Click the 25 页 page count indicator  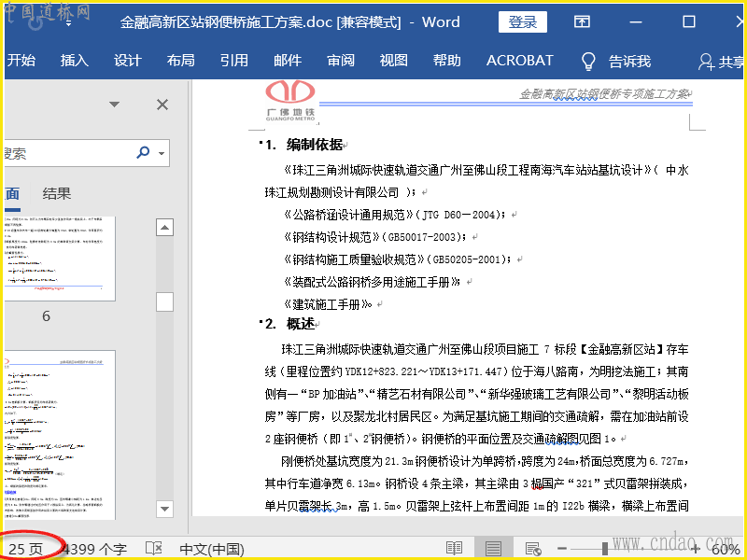[26, 549]
